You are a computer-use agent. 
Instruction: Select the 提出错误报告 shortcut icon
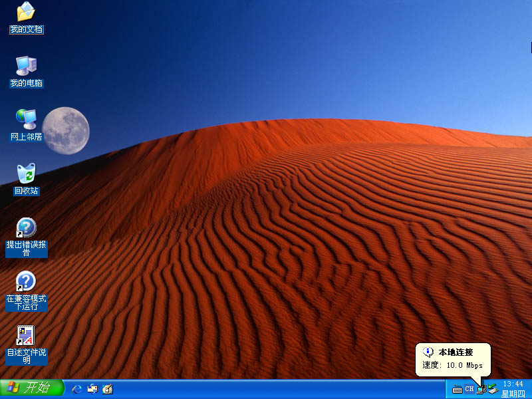coord(26,227)
